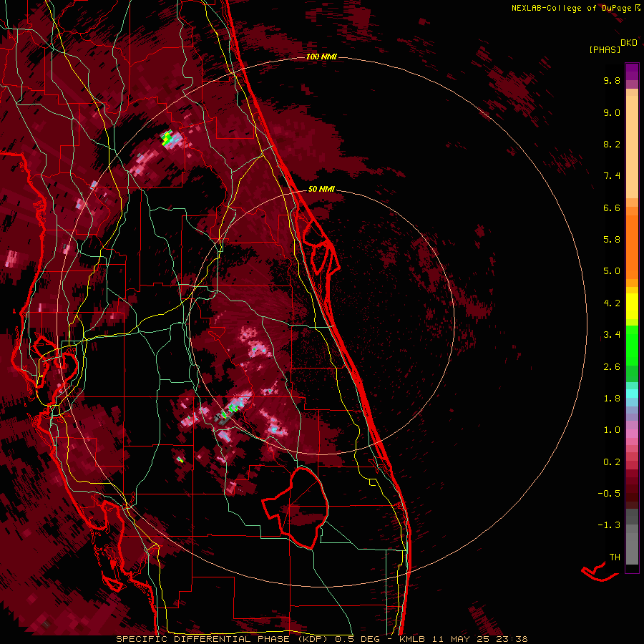Screen dimensions: 644x644
Task: Click the [PHAS] legend unit label
Action: coord(605,49)
